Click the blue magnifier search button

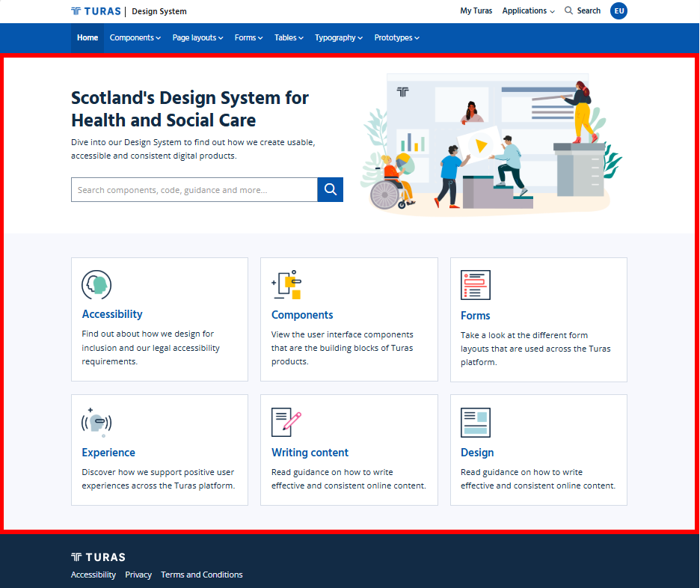tap(330, 189)
